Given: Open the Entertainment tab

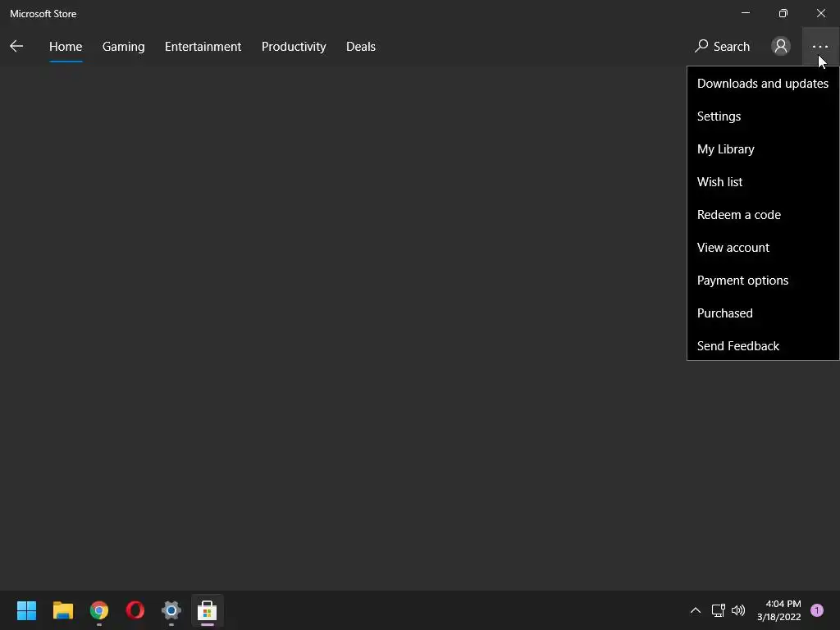Looking at the screenshot, I should coord(203,47).
